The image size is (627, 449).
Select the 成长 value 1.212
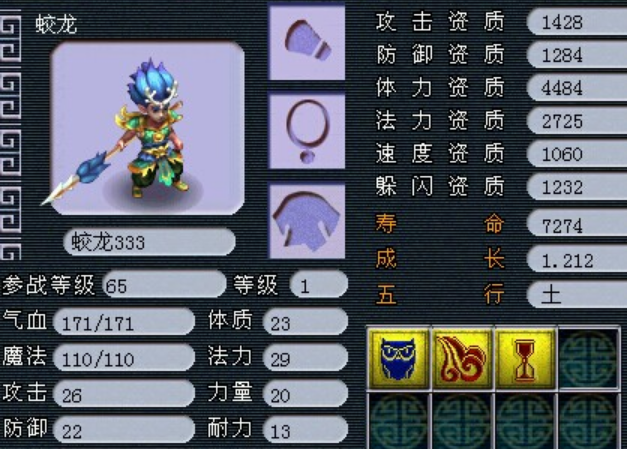(x=577, y=260)
